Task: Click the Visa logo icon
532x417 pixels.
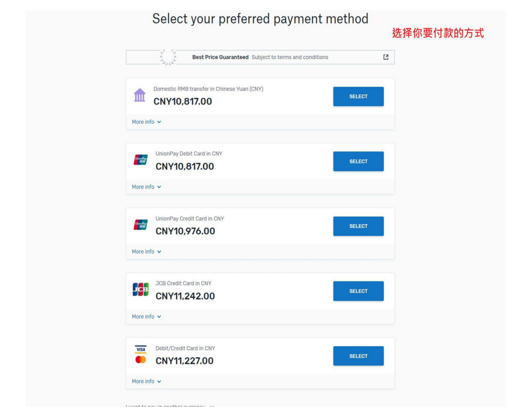Action: (141, 349)
